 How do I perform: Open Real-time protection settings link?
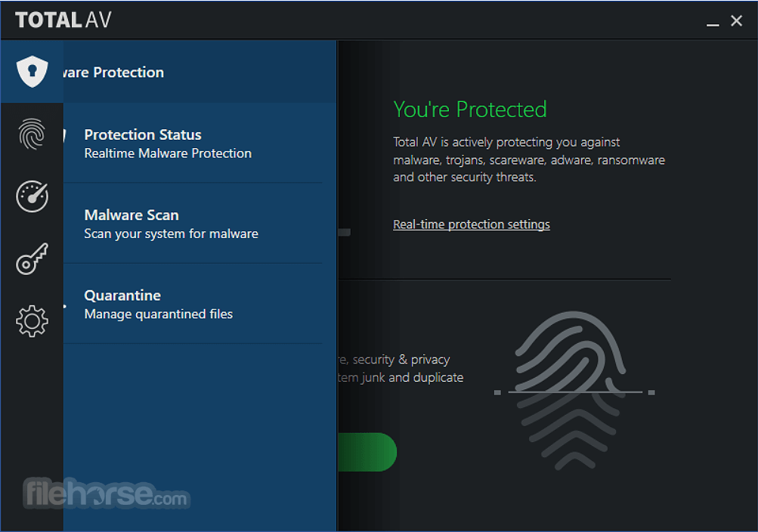coord(472,224)
